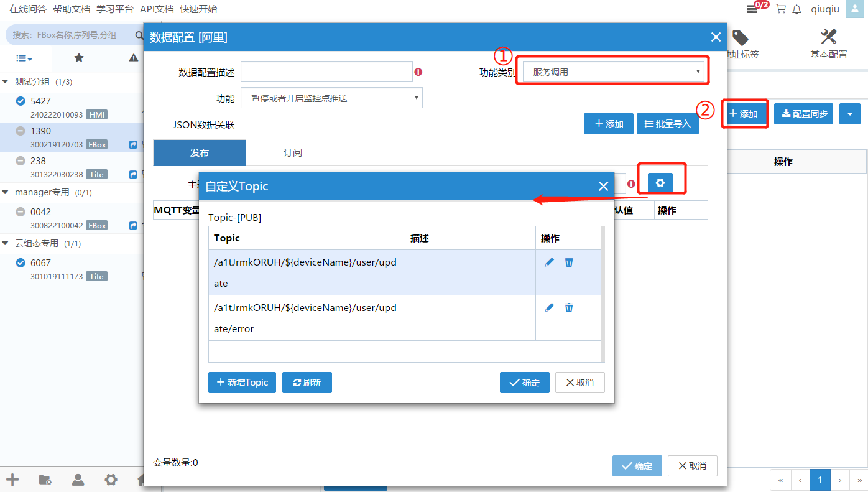Image resolution: width=868 pixels, height=492 pixels.
Task: Open 帮助文档 in the top menu
Action: click(x=72, y=9)
